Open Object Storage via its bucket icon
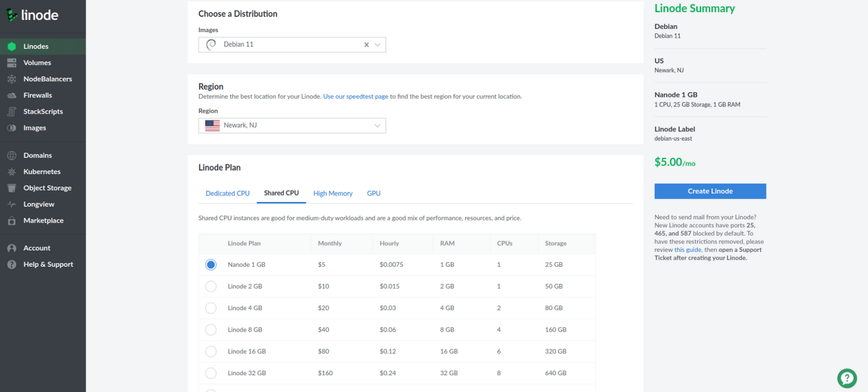 coord(12,188)
